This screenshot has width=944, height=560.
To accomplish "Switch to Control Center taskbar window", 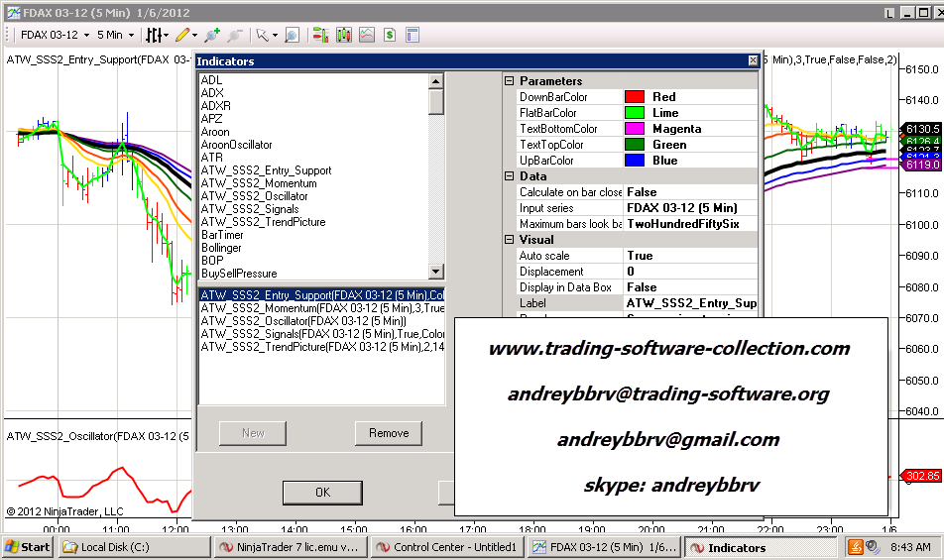I will pyautogui.click(x=447, y=547).
